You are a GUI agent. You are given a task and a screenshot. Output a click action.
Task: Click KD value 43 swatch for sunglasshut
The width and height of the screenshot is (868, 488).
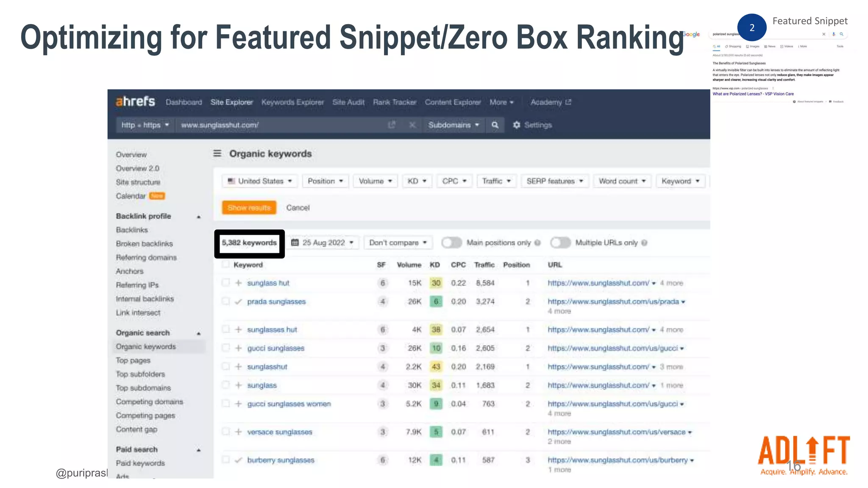coord(436,367)
